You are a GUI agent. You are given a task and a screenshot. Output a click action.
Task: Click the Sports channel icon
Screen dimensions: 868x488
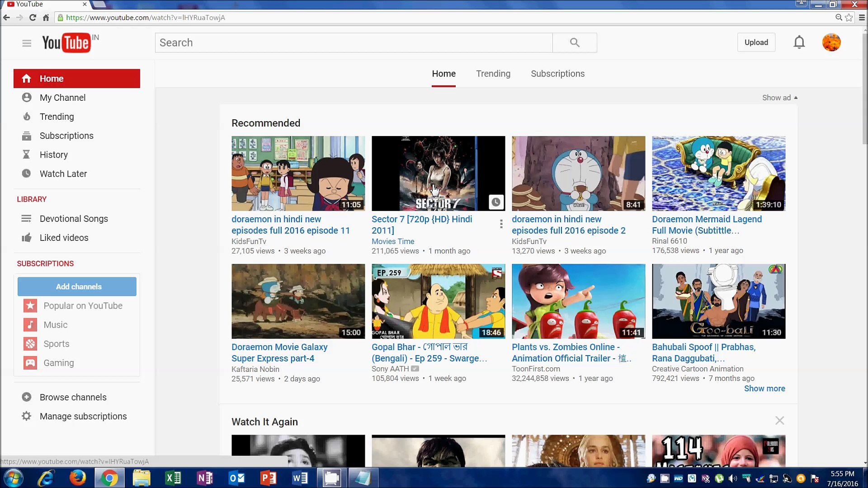(30, 344)
